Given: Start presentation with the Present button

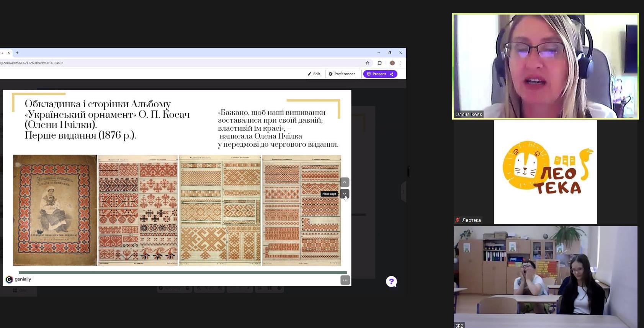Looking at the screenshot, I should pos(376,74).
